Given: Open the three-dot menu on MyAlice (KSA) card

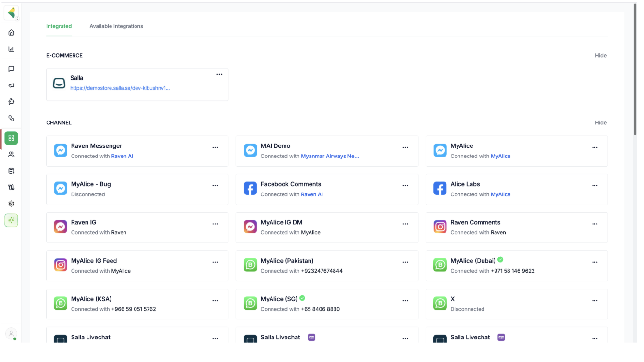Looking at the screenshot, I should (x=215, y=301).
